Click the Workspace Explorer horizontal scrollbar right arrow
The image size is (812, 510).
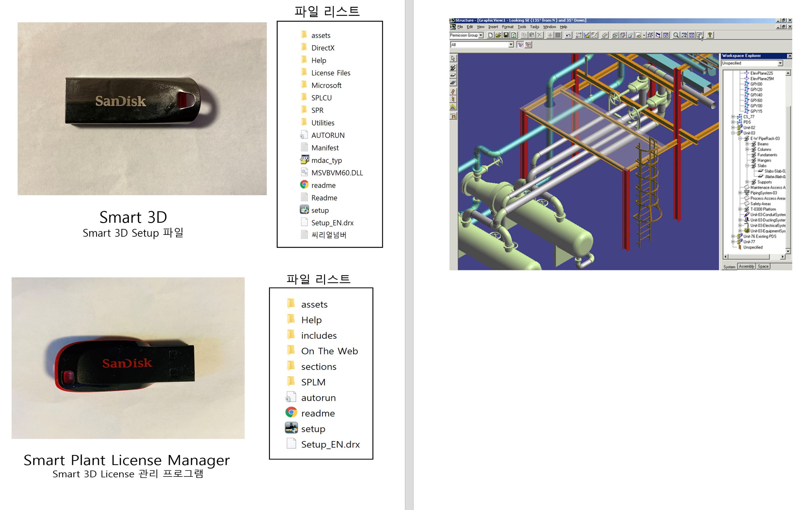783,257
